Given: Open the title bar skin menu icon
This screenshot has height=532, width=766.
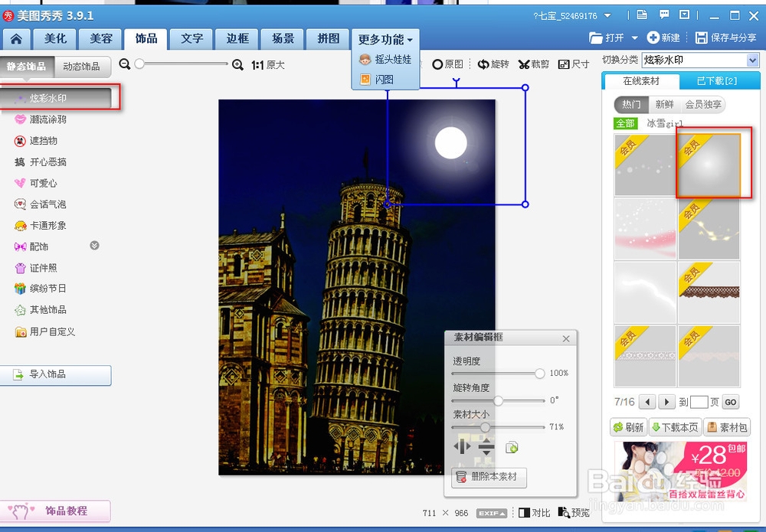Looking at the screenshot, I should 685,15.
